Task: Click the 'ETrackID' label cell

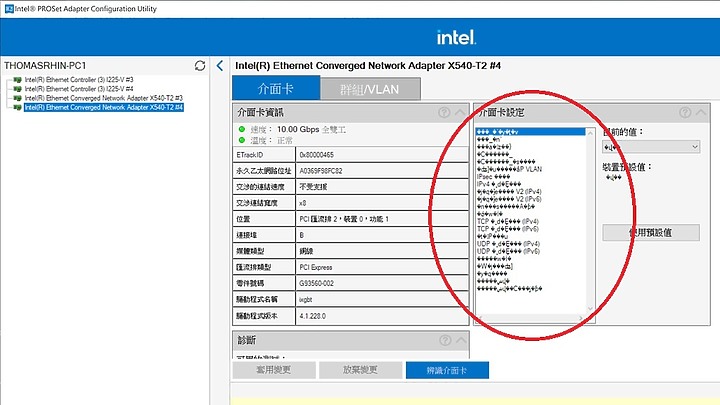Action: (x=264, y=155)
